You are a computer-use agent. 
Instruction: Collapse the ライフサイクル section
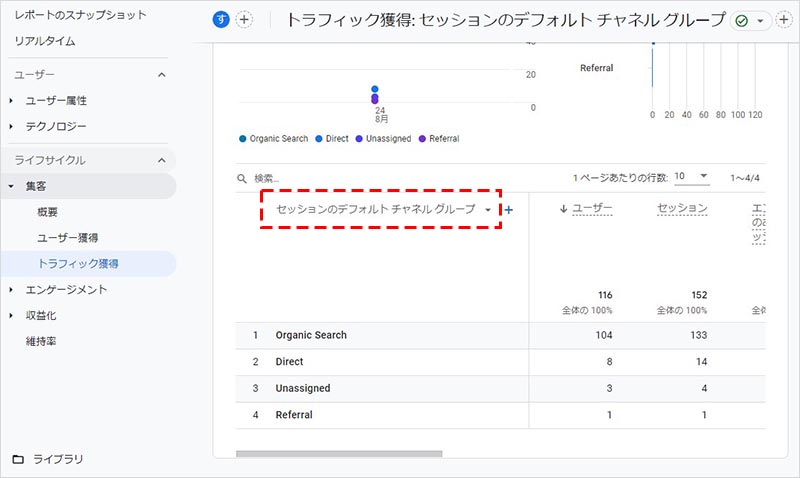(x=162, y=160)
